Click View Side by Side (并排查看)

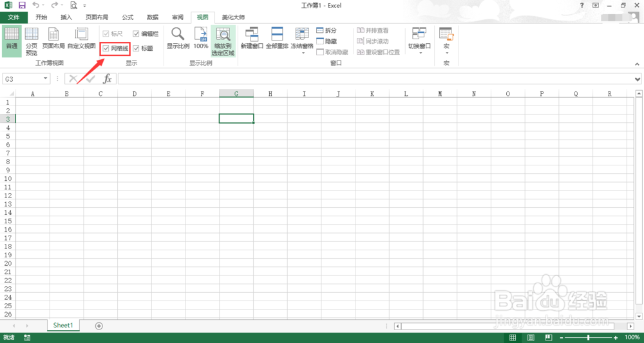coord(372,31)
